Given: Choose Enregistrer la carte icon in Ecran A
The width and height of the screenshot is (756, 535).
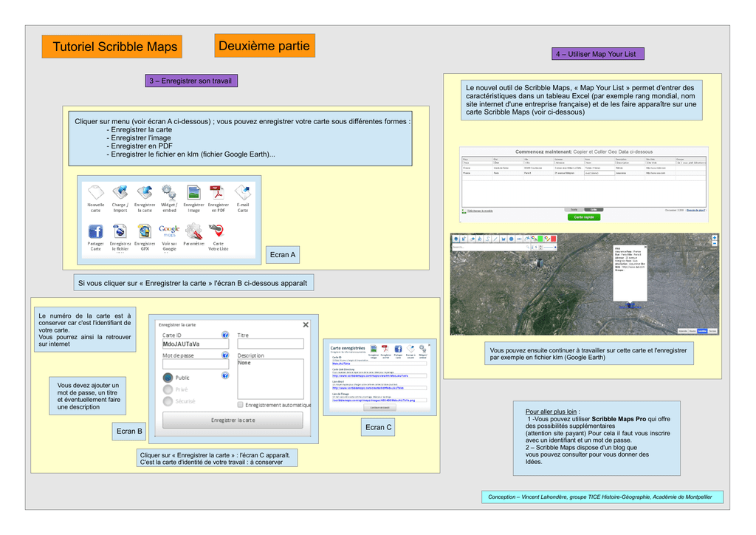Looking at the screenshot, I should click(145, 192).
